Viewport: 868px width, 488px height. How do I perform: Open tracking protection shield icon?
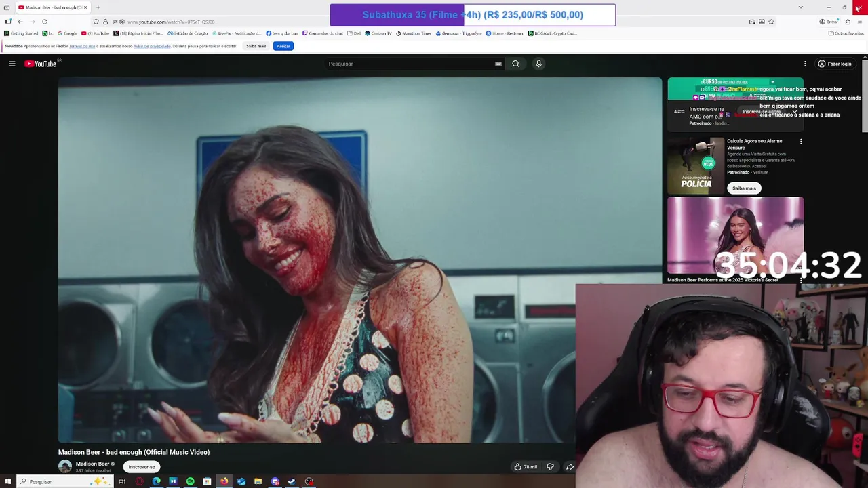(96, 22)
